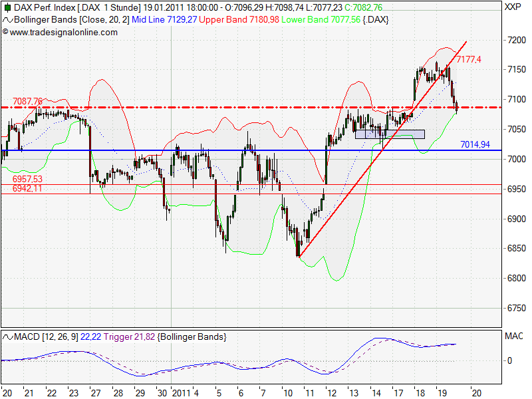Click the red 7087,78 price level label

pyautogui.click(x=26, y=101)
